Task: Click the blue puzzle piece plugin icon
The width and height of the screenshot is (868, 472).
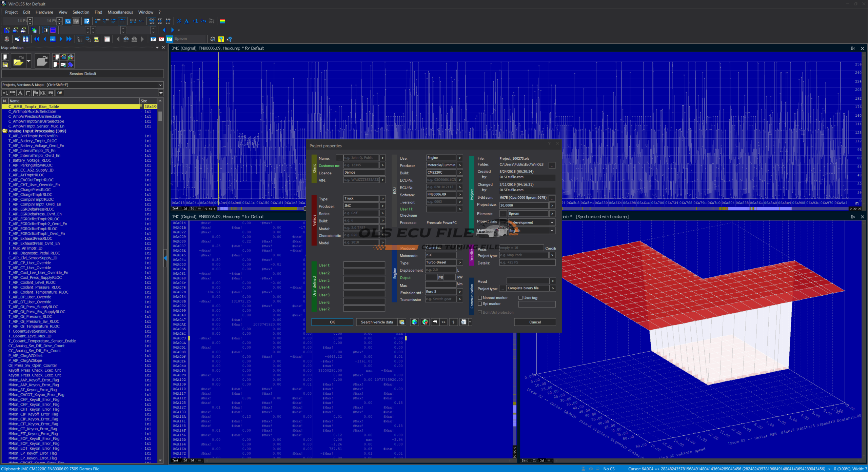Action: tap(71, 65)
